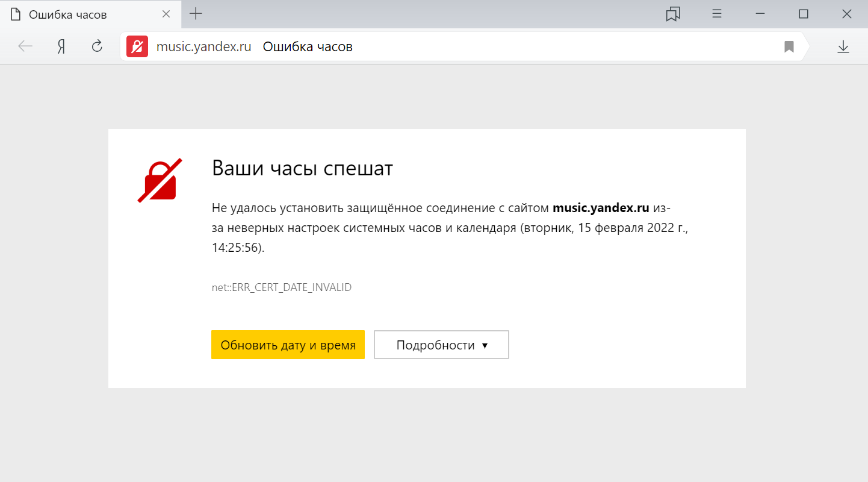Close the Ошибка часов tab

tap(166, 14)
